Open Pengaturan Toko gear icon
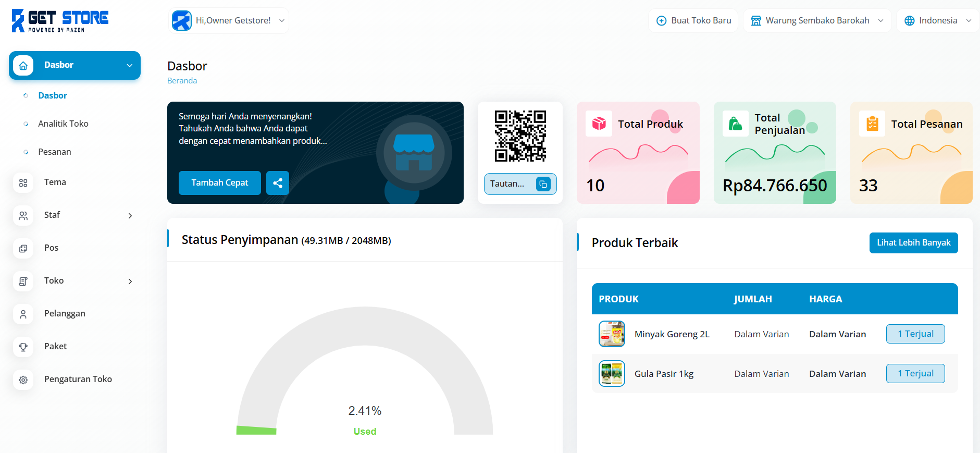This screenshot has width=980, height=453. tap(23, 380)
